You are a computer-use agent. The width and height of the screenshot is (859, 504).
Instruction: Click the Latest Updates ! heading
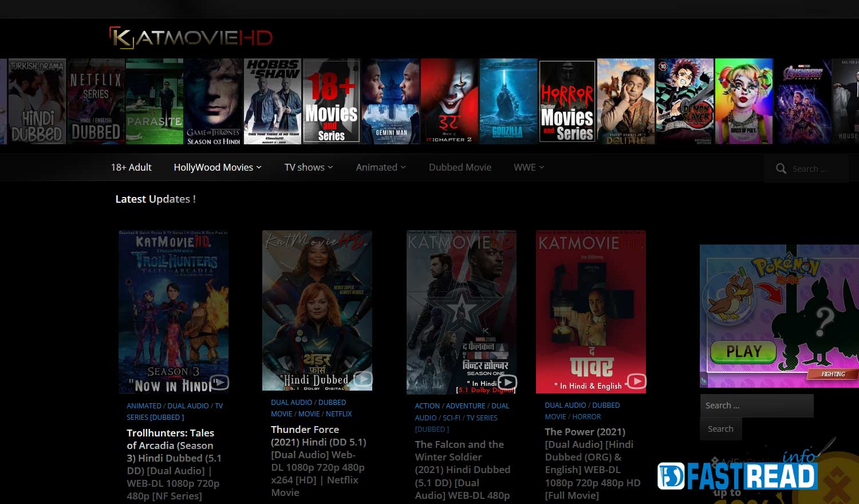[x=156, y=199]
